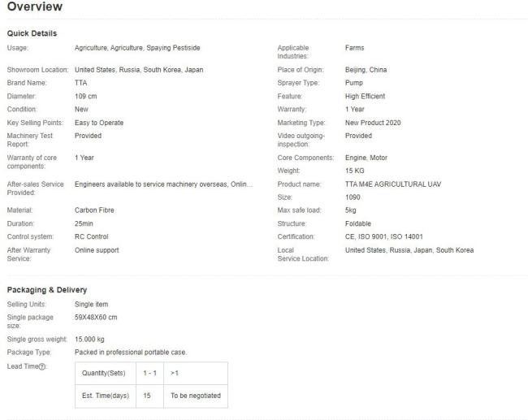Click the '59X48X60 cm' package size value
This screenshot has width=528, height=420.
click(96, 317)
